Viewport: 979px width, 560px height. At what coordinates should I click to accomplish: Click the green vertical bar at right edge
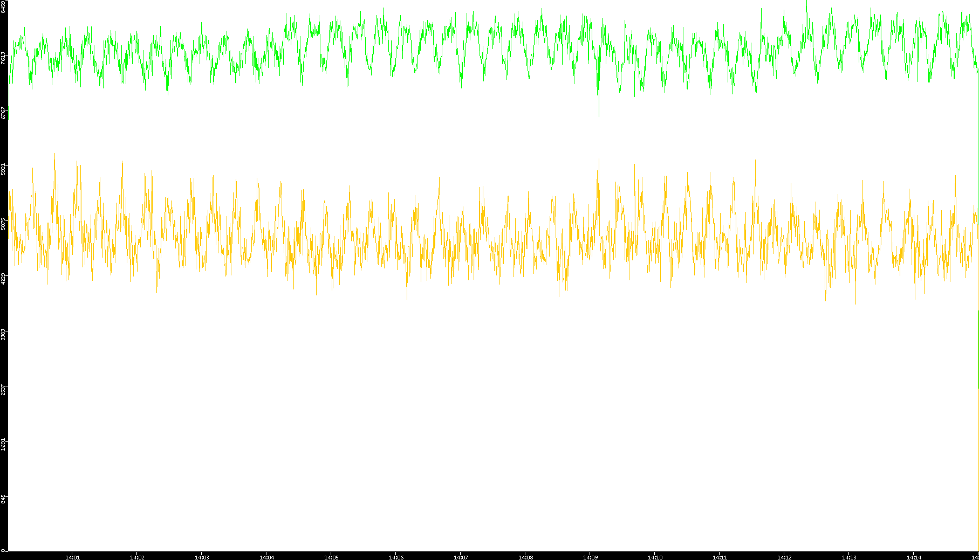[x=978, y=349]
